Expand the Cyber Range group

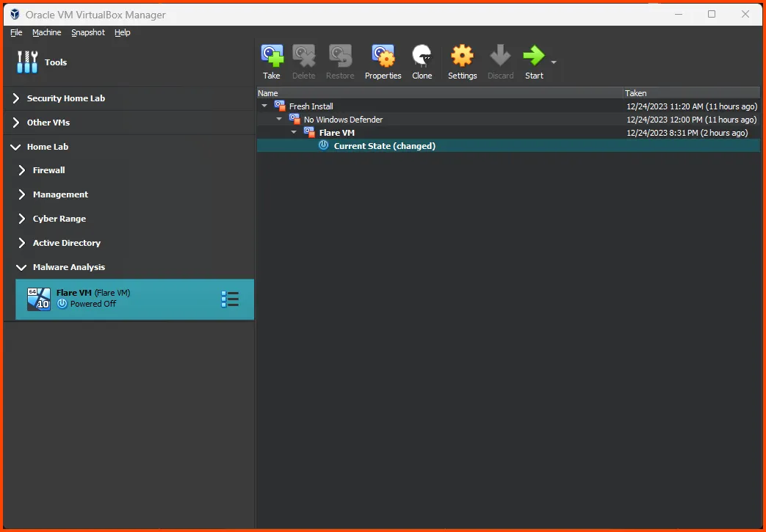(21, 219)
